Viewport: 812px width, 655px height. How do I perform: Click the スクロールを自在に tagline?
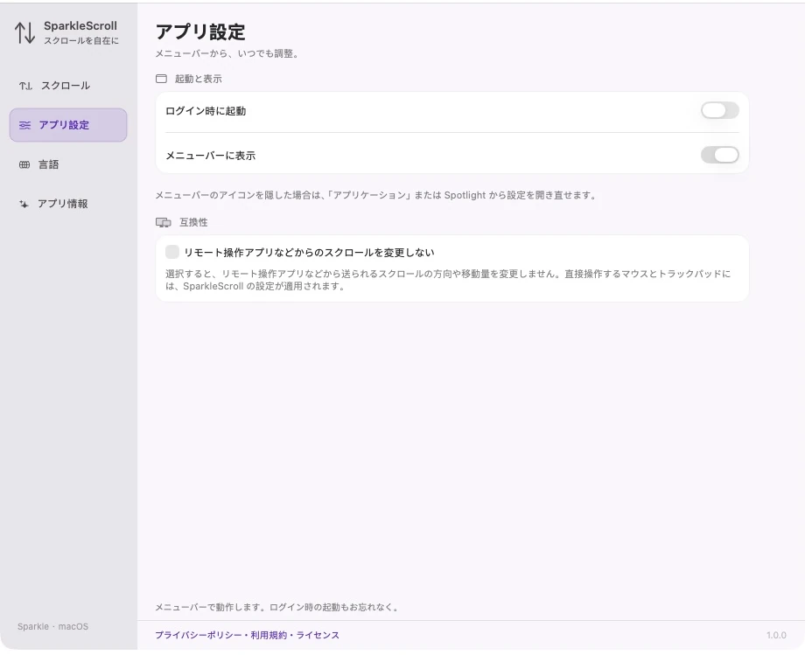[x=82, y=41]
